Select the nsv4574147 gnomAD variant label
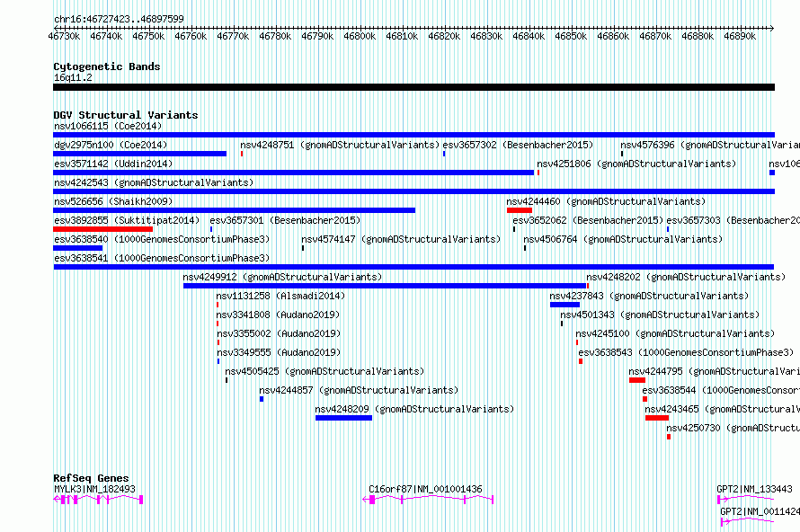Viewport: 800px width, 532px height. tap(401, 239)
